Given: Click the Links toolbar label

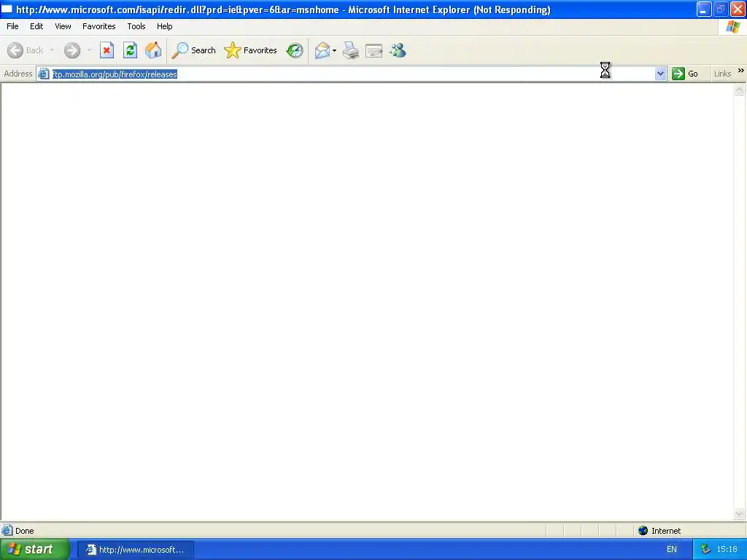Looking at the screenshot, I should pyautogui.click(x=722, y=74).
